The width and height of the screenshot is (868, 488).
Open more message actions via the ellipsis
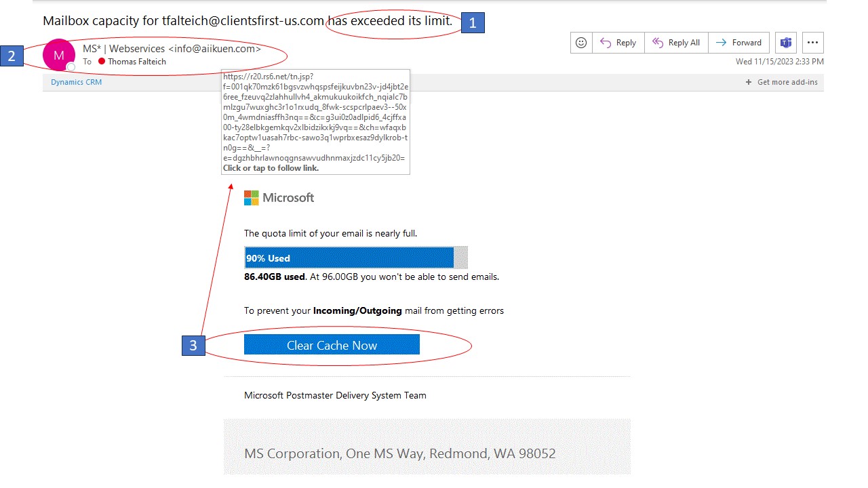coord(812,42)
